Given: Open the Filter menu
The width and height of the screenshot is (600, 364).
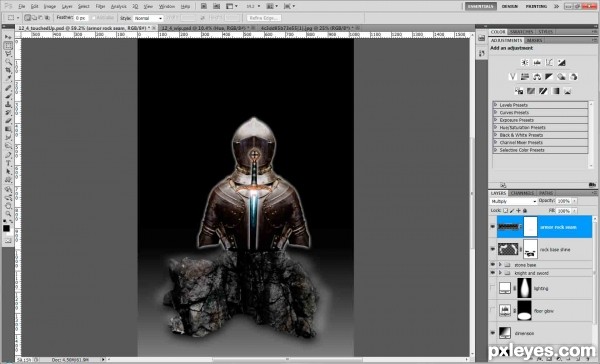Looking at the screenshot, I should 100,7.
